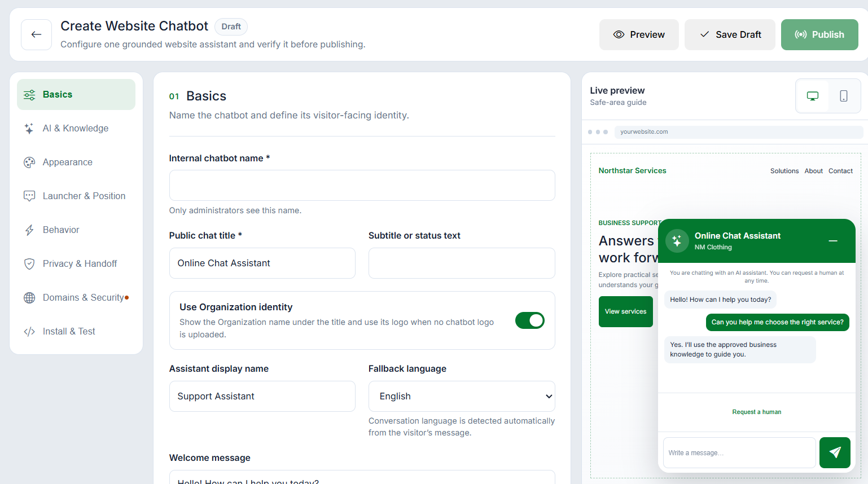Click the Assistant display name field
The image size is (868, 484).
262,396
